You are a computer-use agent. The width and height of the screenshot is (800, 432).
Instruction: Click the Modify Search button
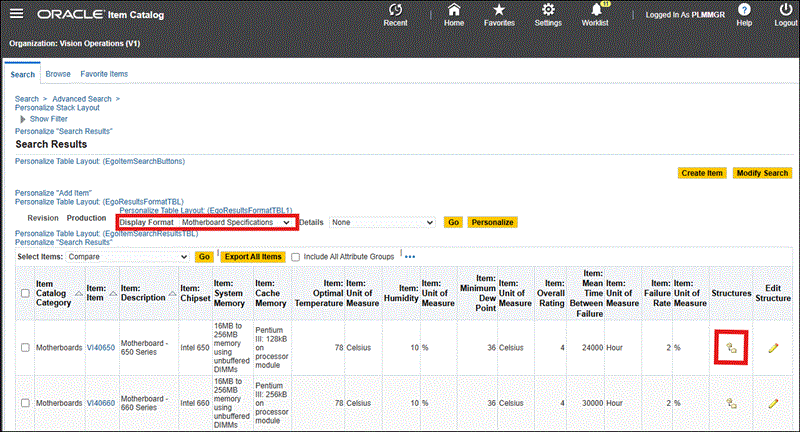tap(762, 173)
